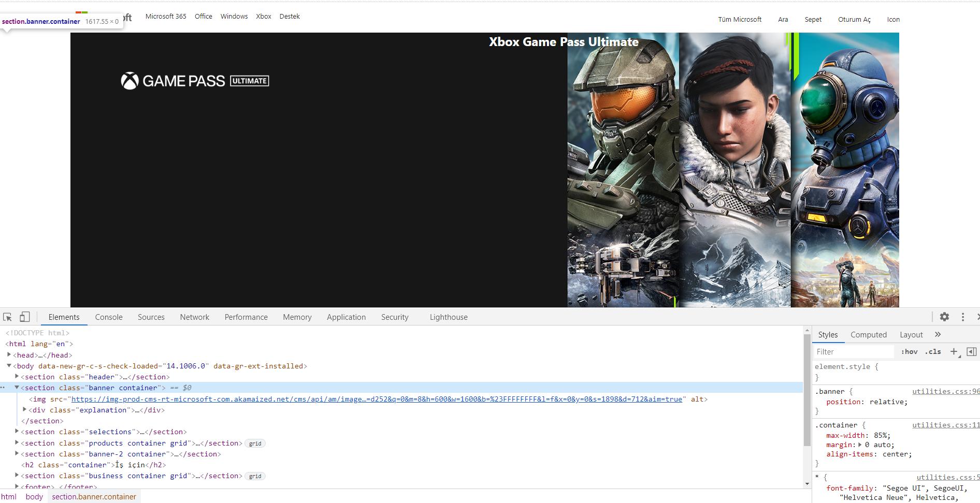Toggle computed styles sidebar icon
Viewport: 980px width, 503px height.
(x=972, y=352)
